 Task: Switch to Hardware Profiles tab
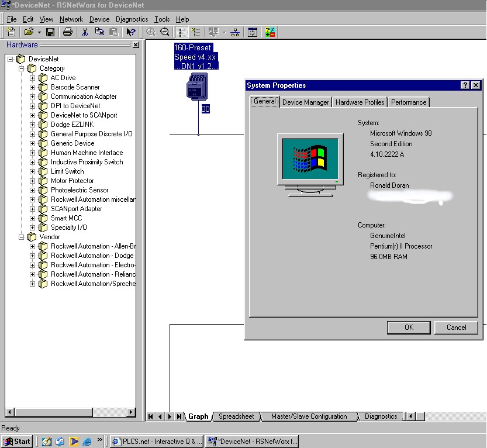point(360,102)
